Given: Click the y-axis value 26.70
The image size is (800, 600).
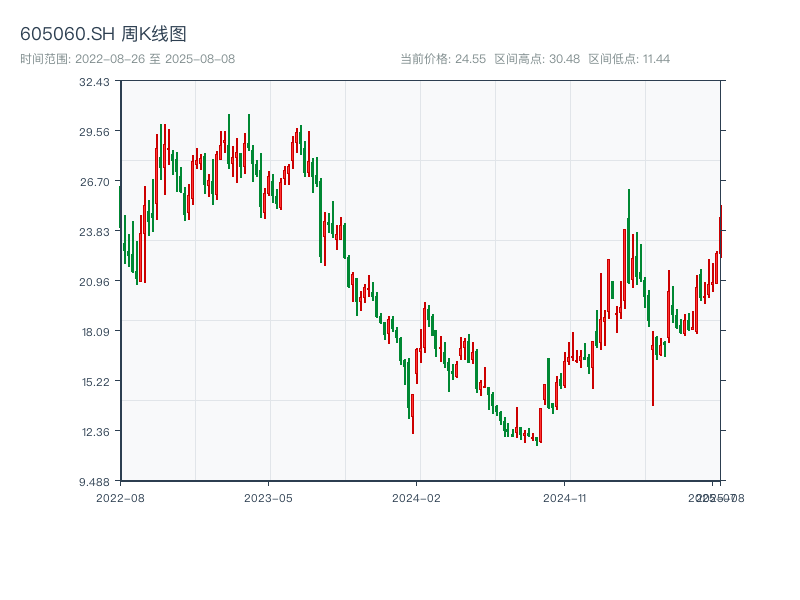Looking at the screenshot, I should tap(94, 182).
